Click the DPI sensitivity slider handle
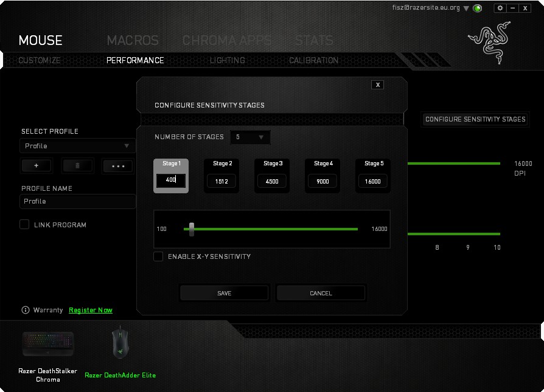544x392 pixels. click(x=192, y=229)
